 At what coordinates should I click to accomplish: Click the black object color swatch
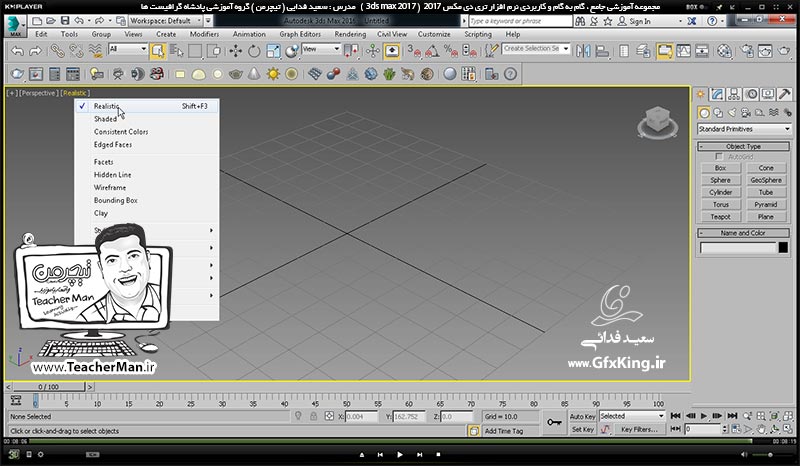[x=783, y=248]
